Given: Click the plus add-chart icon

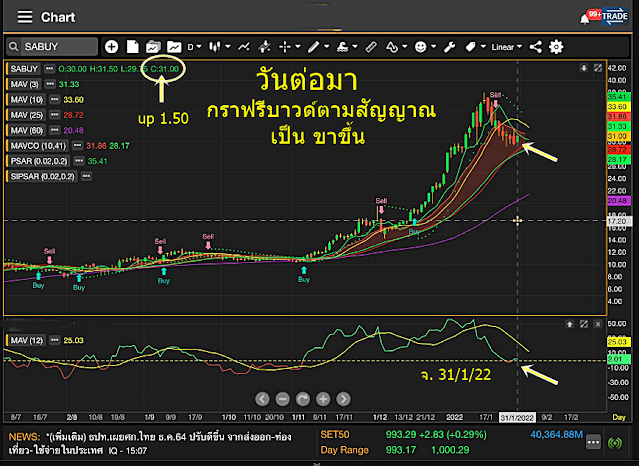Looking at the screenshot, I should tap(111, 47).
